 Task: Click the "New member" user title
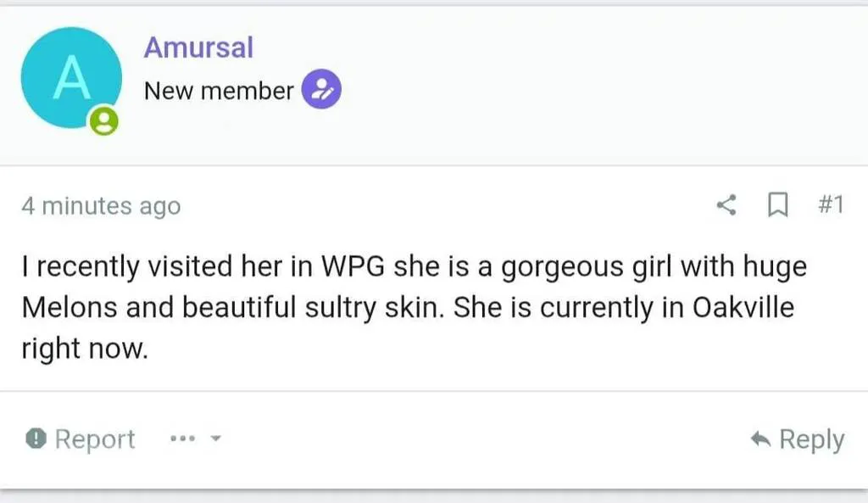point(219,91)
